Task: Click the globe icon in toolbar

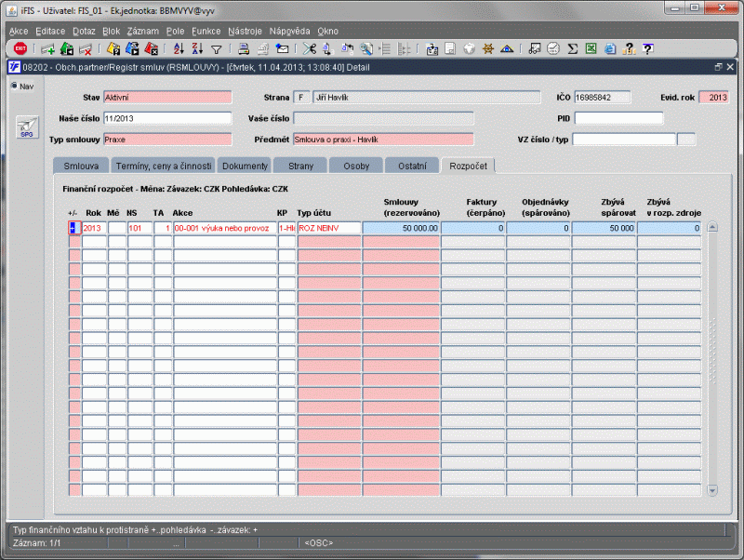Action: (470, 48)
